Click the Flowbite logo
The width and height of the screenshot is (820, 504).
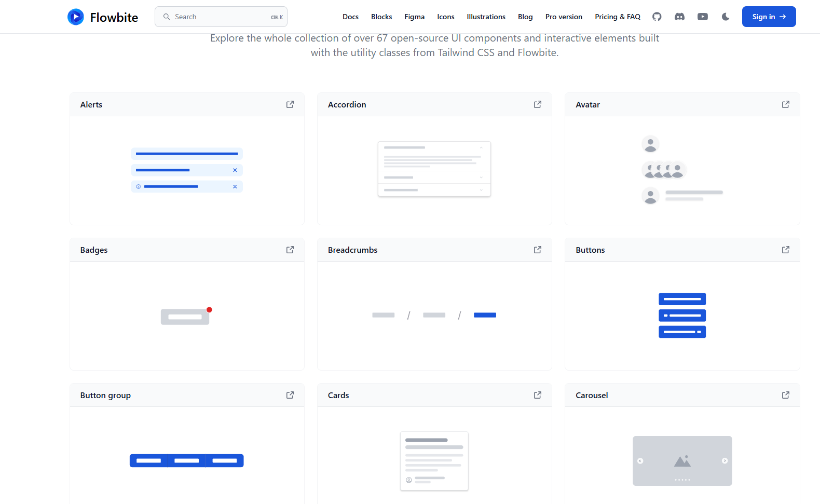[x=103, y=17]
